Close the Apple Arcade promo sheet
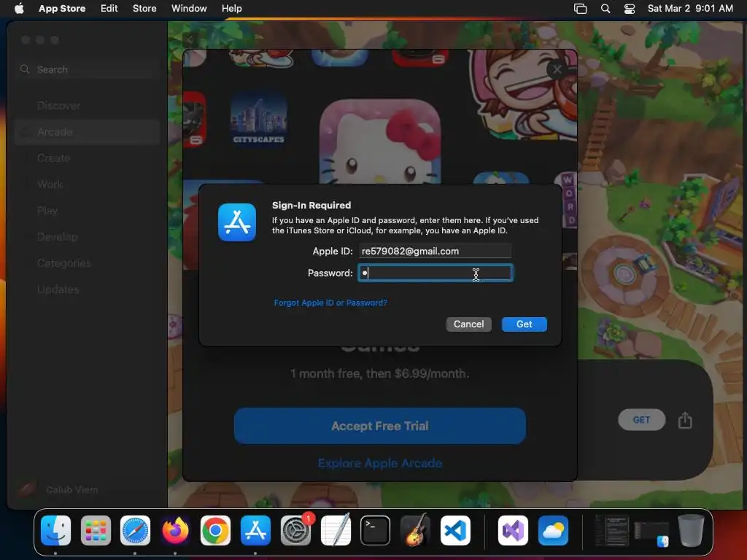Image resolution: width=747 pixels, height=560 pixels. coord(557,70)
